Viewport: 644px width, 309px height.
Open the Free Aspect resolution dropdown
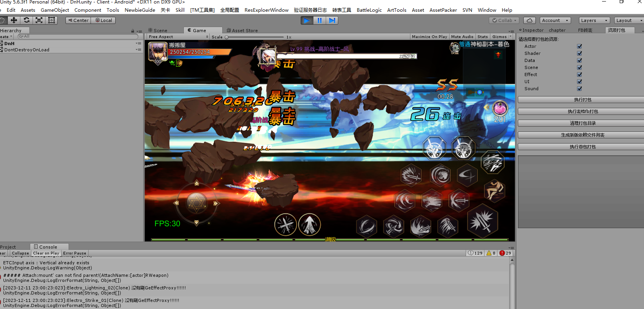[178, 37]
